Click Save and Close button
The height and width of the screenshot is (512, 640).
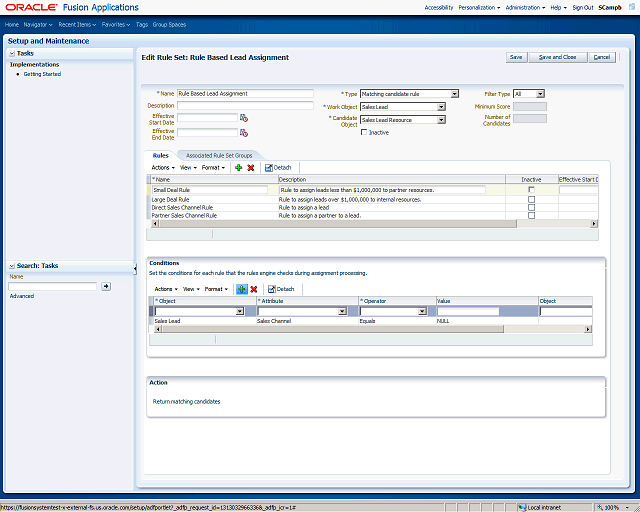pyautogui.click(x=558, y=57)
